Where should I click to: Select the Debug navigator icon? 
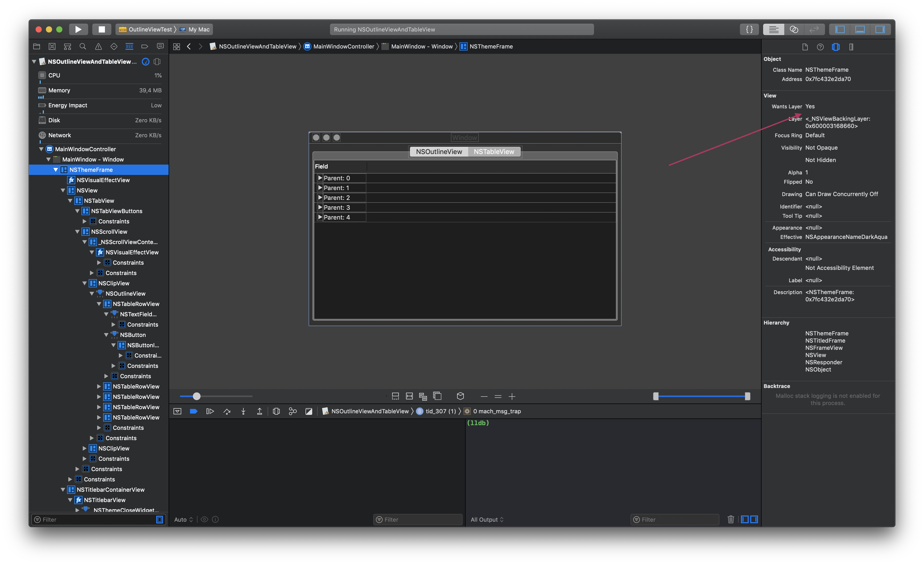(x=129, y=46)
